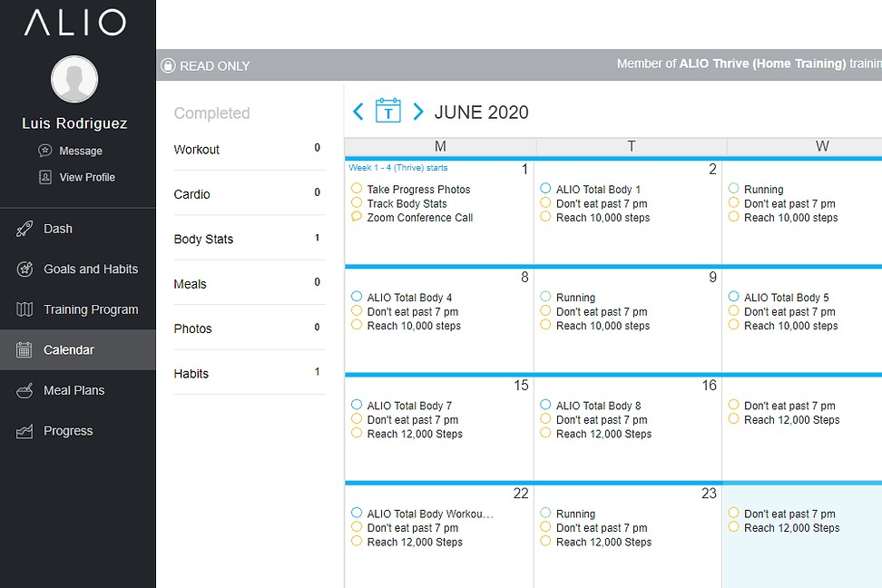Mark June 2 Reach 10,000 steps done

point(545,216)
